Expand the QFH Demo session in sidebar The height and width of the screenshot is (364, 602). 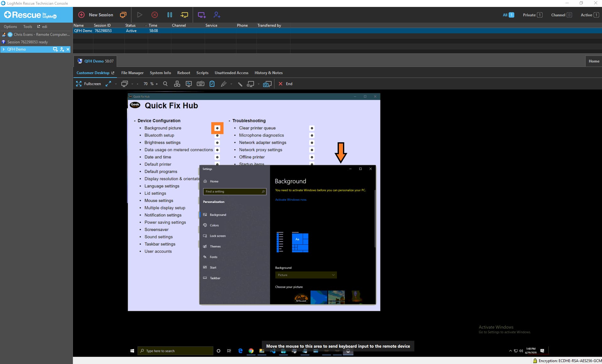tap(3, 49)
